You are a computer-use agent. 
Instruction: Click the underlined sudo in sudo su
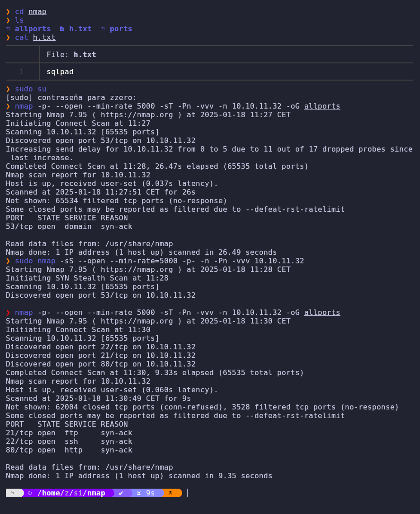(x=24, y=89)
